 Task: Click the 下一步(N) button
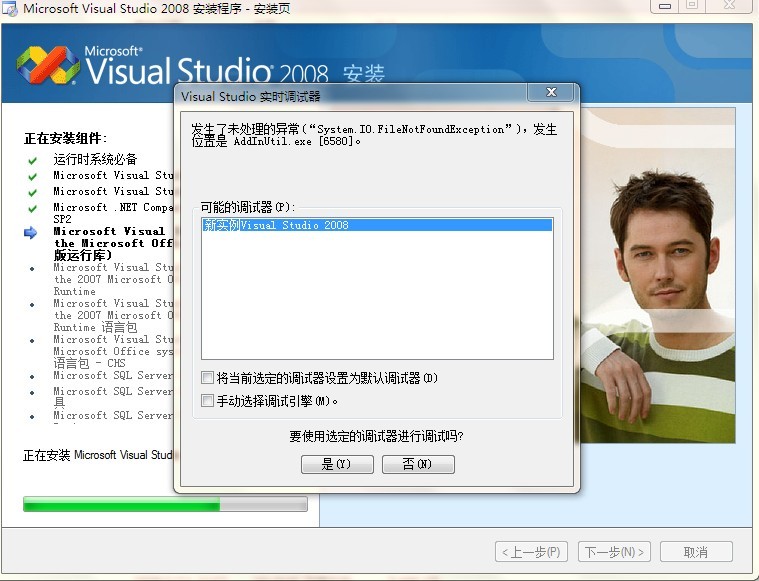point(614,552)
